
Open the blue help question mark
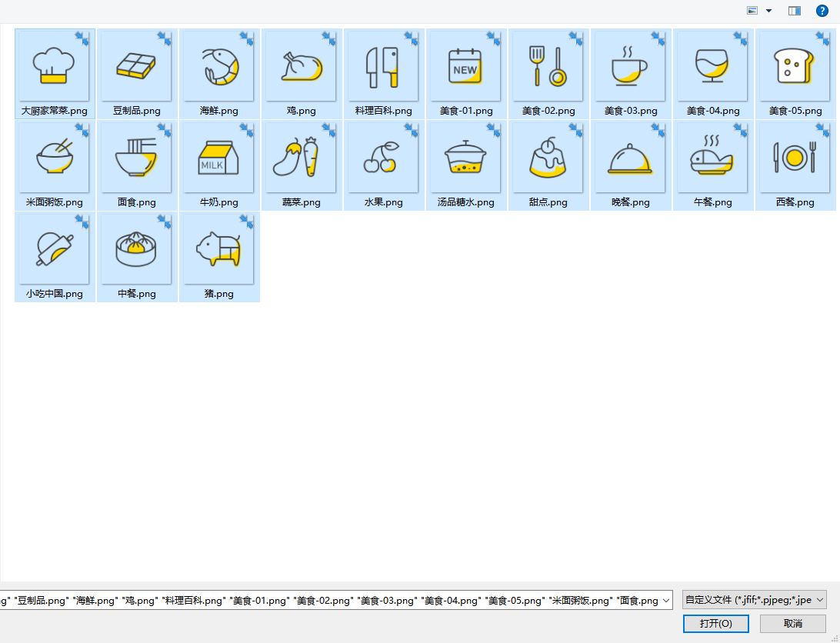point(822,11)
